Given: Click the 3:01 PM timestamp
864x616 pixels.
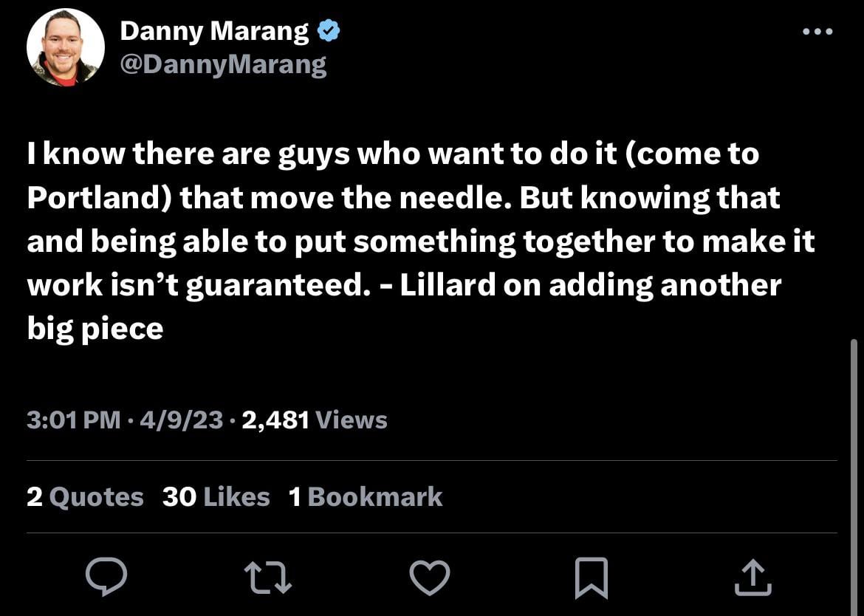Looking at the screenshot, I should point(73,420).
